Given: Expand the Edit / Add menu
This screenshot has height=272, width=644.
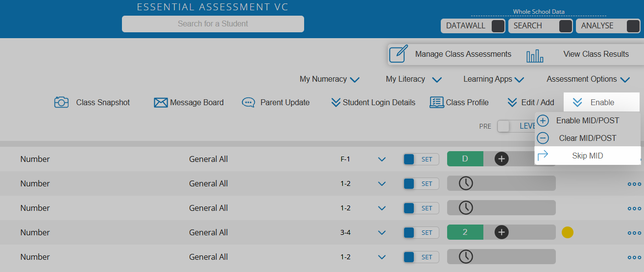Looking at the screenshot, I should [x=531, y=103].
